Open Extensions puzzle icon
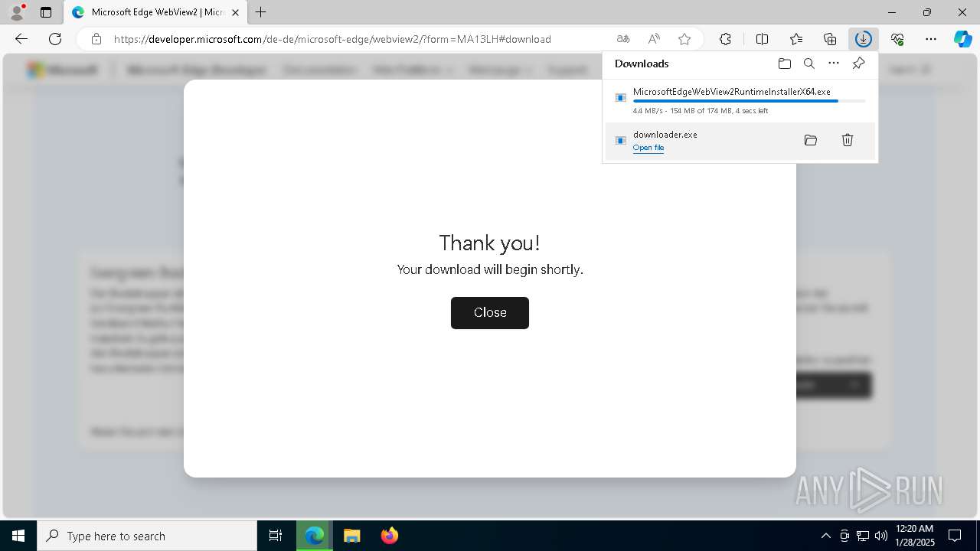The width and height of the screenshot is (980, 551). point(725,39)
